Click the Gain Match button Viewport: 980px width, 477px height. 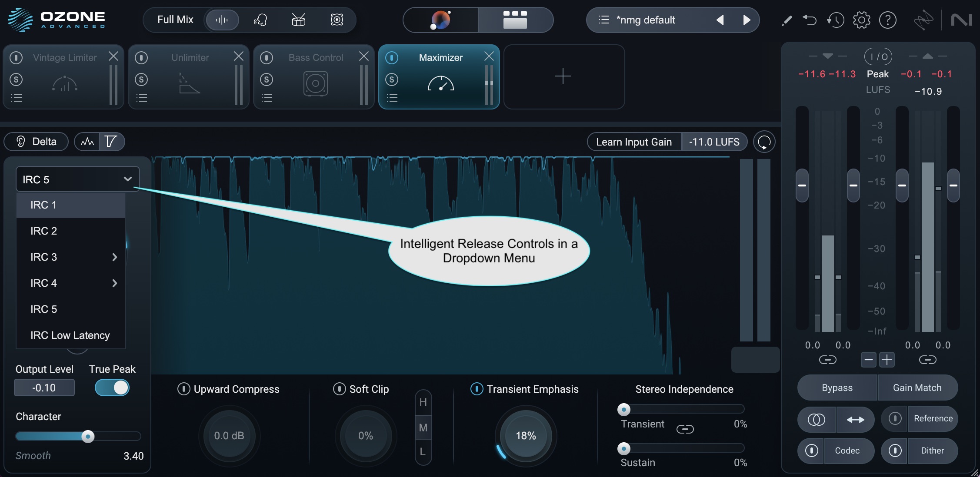(917, 388)
